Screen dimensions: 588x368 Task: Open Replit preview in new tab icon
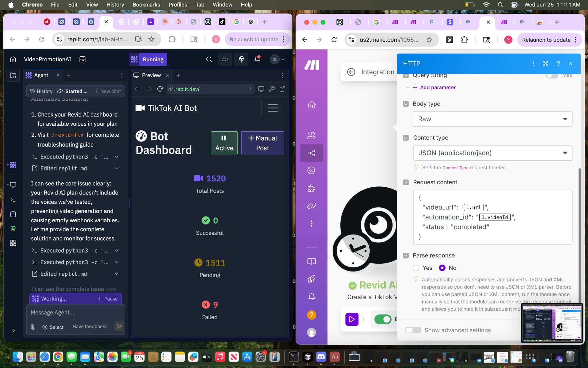(x=282, y=89)
